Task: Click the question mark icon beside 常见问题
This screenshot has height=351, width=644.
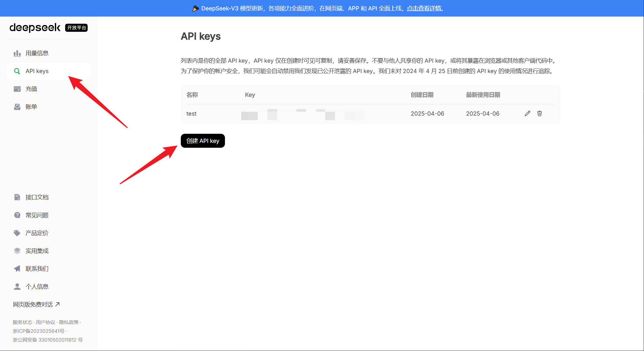Action: tap(17, 215)
